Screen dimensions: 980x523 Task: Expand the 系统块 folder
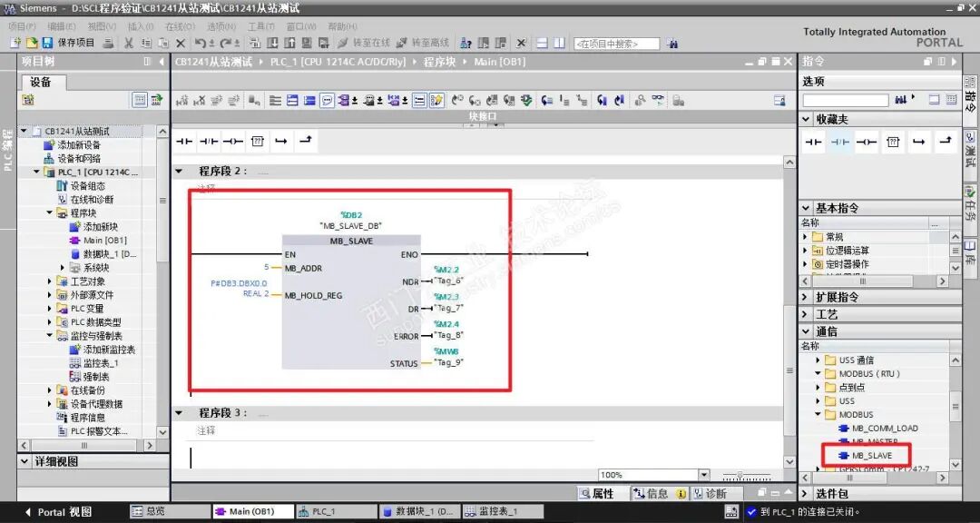coord(63,267)
